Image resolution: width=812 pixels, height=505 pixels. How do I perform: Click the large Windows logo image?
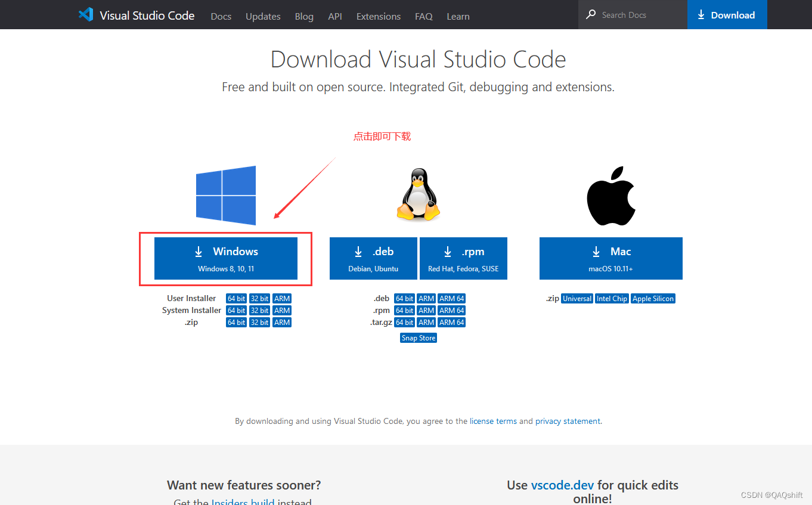pos(226,195)
